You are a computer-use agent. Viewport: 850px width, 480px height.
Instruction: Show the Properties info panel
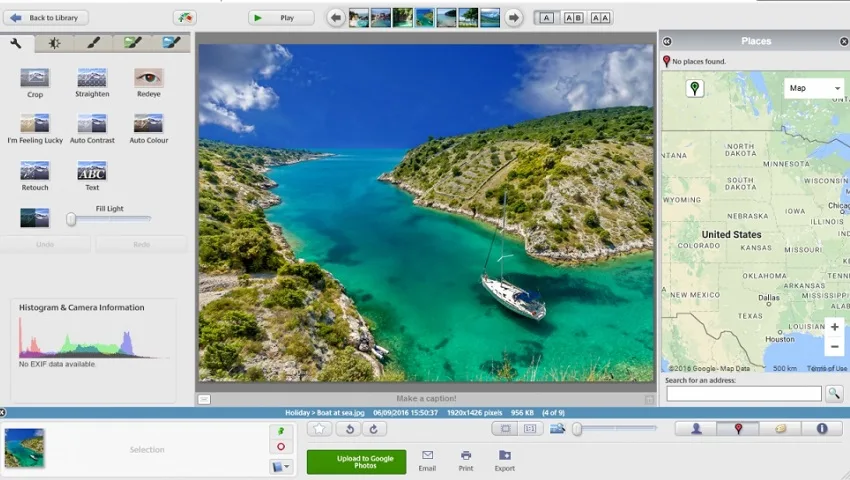tap(822, 428)
